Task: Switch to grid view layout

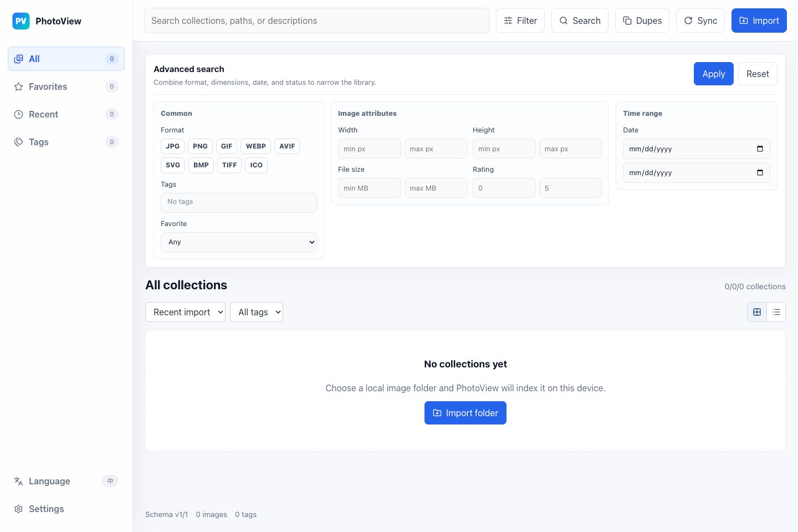Action: 757,312
